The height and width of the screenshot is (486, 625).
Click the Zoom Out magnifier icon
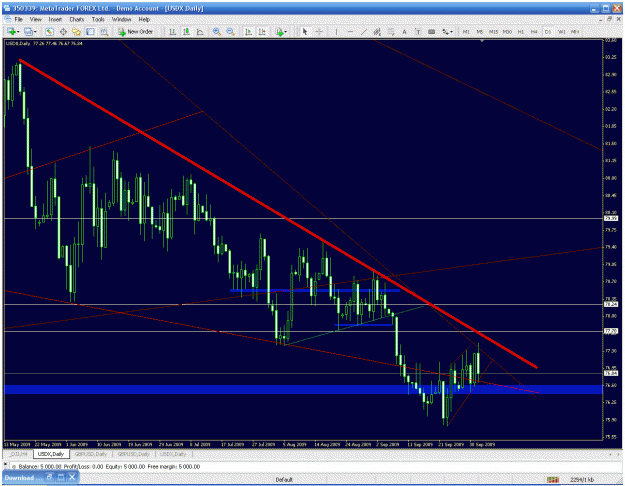point(230,31)
